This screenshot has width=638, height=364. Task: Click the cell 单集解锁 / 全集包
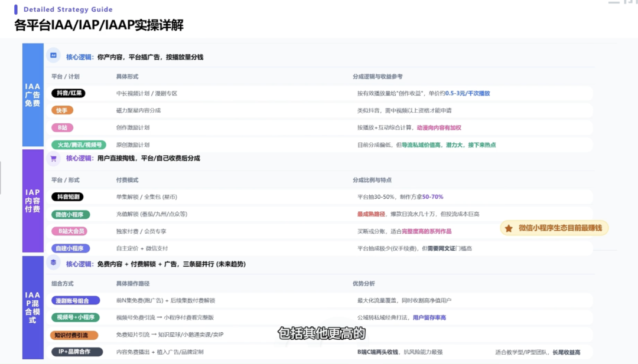tap(147, 197)
